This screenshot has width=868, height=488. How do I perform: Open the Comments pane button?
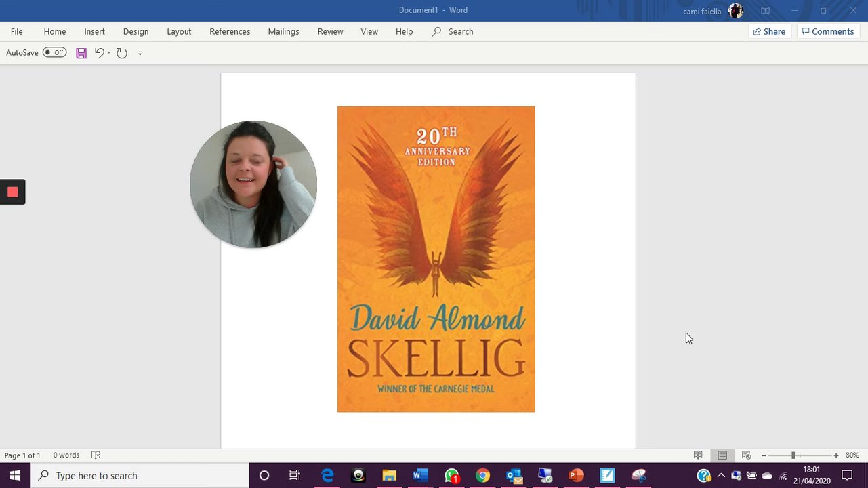click(828, 31)
